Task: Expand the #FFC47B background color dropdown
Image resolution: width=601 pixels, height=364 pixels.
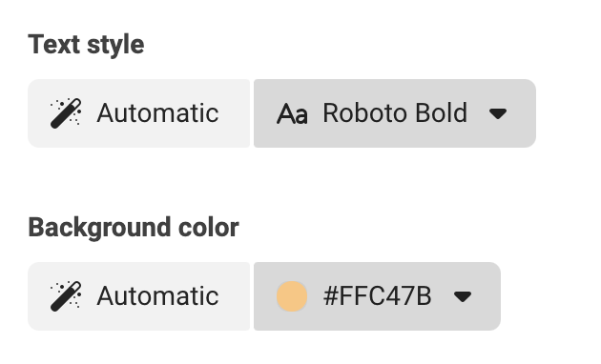Action: click(x=377, y=296)
